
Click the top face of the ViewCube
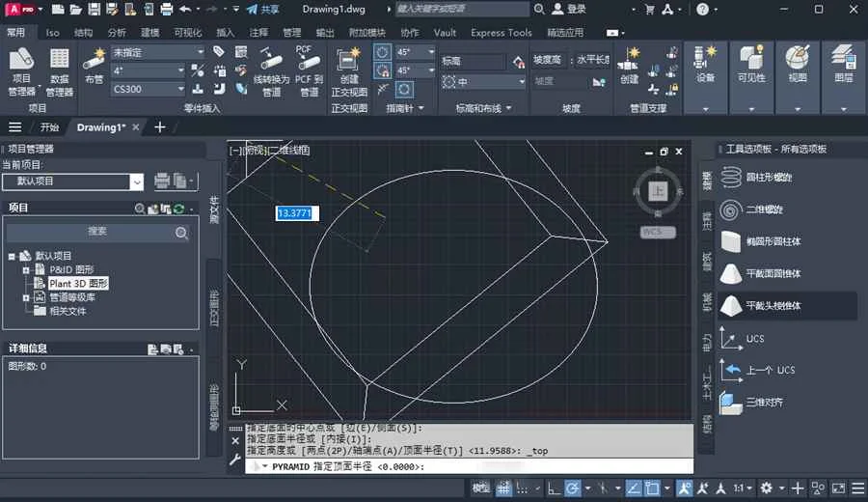click(x=658, y=191)
